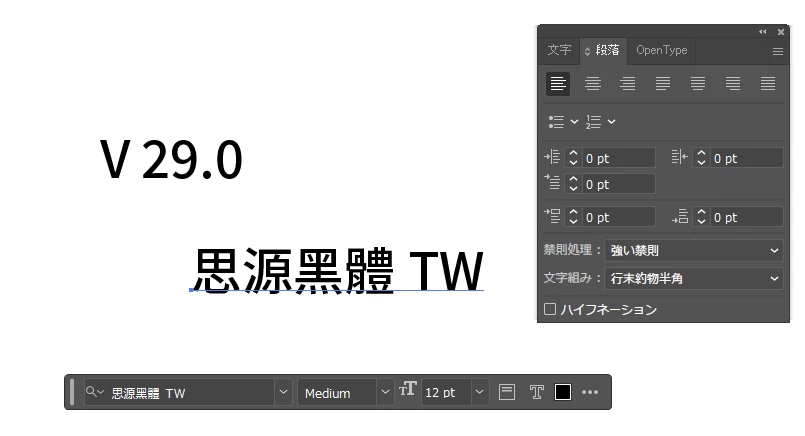Choose justify with last line right
805x436 pixels.
(x=733, y=84)
